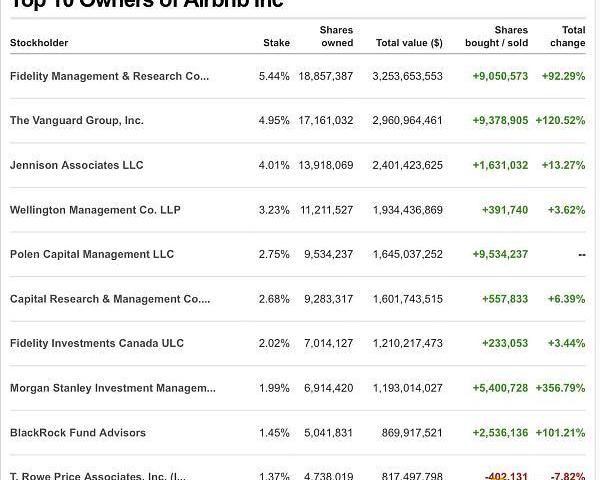
Task: Click Vanguard's +120.52% total change value
Action: pos(561,120)
